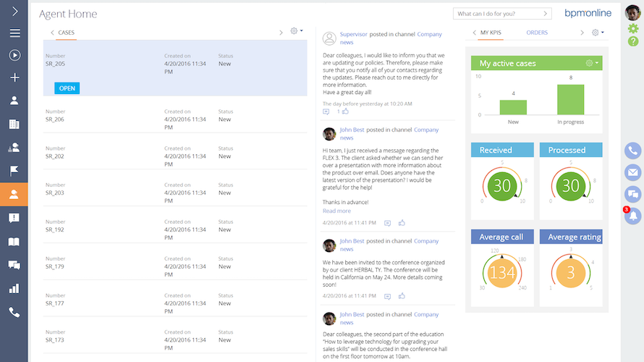Click the In progress green chart bar
644x362 pixels.
[x=570, y=100]
